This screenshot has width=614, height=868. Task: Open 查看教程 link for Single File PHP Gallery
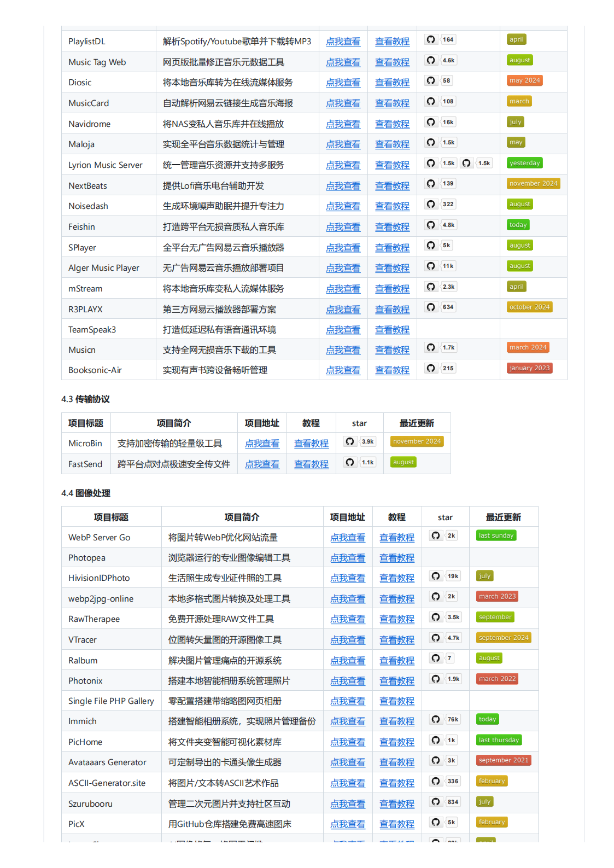coord(396,701)
